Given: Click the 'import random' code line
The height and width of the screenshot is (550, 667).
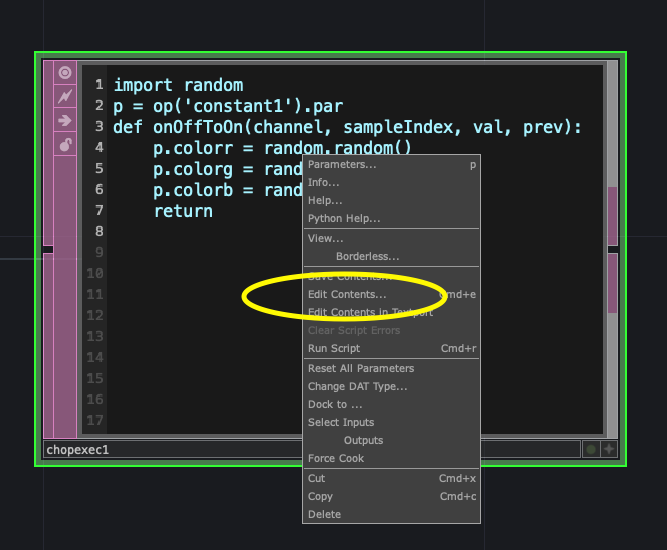Looking at the screenshot, I should tap(179, 85).
